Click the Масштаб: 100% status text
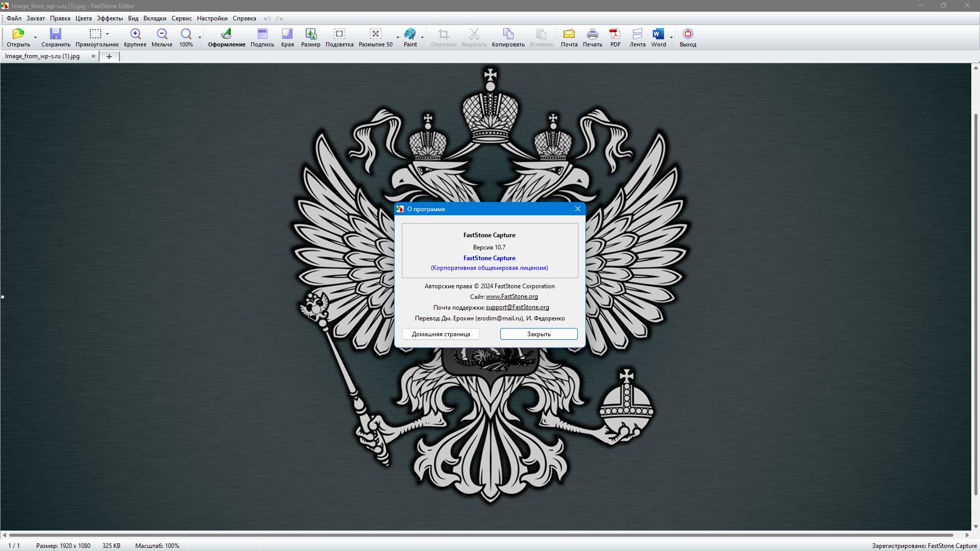The image size is (980, 551). 157,546
